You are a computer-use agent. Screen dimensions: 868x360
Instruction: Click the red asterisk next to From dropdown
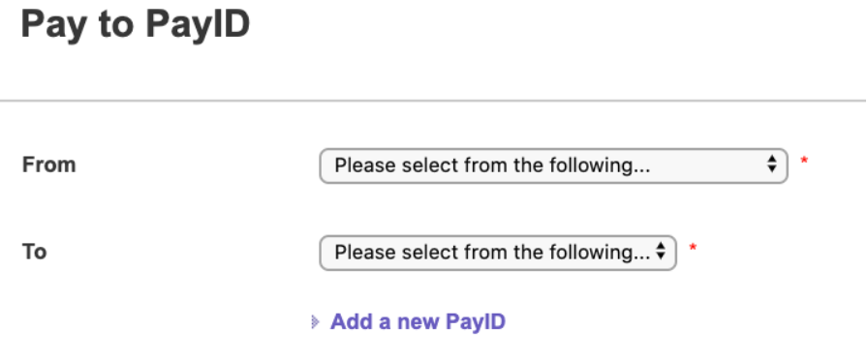pos(804,161)
